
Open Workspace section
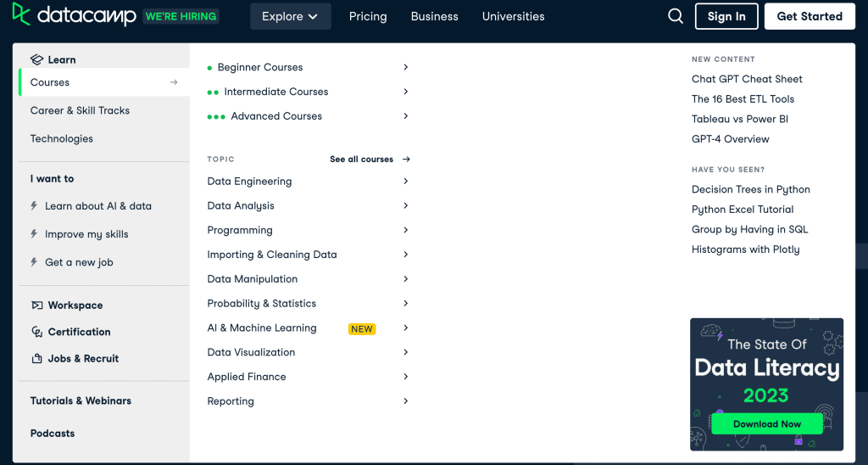75,305
